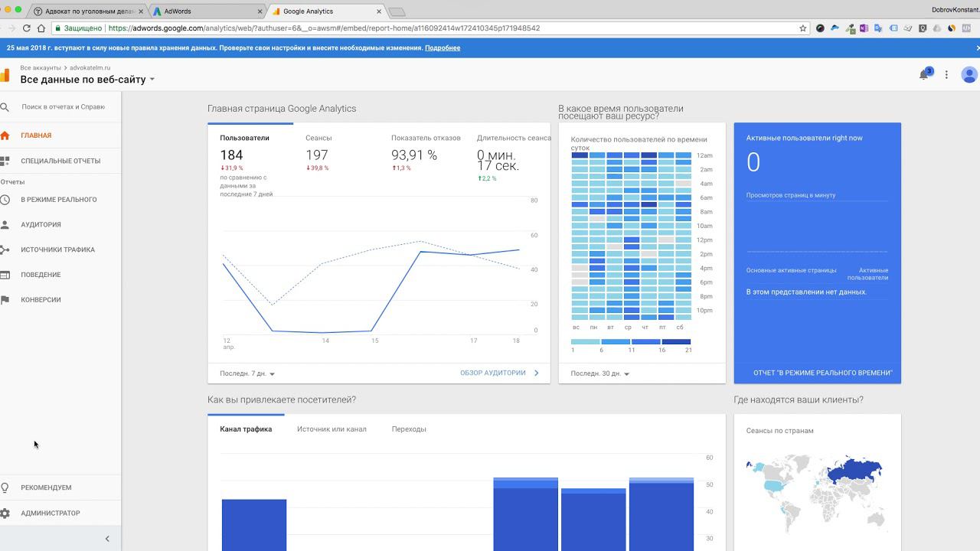Click the Google Translate extension icon
980x551 pixels.
[x=879, y=28]
